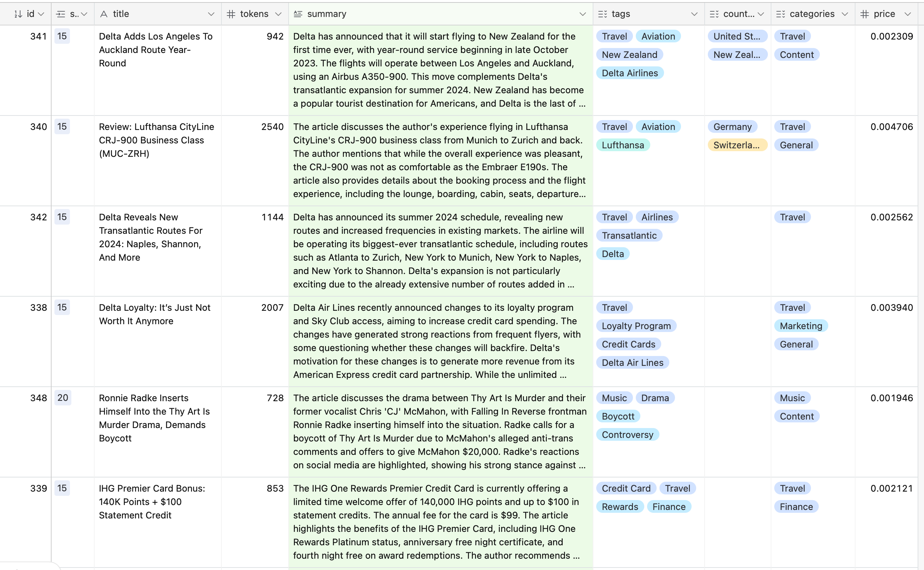Click the number icon next to the price header

coord(865,13)
